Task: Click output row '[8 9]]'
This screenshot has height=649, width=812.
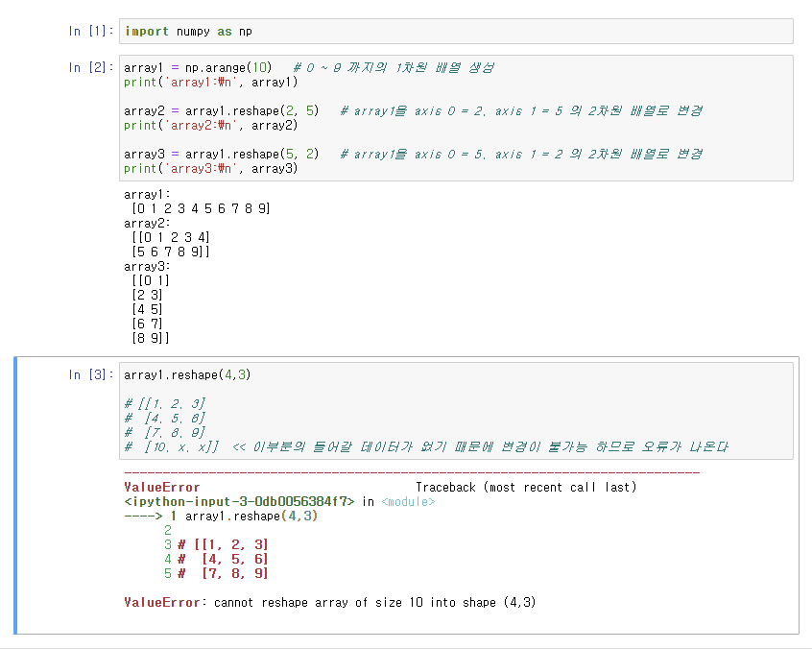Action: point(150,338)
